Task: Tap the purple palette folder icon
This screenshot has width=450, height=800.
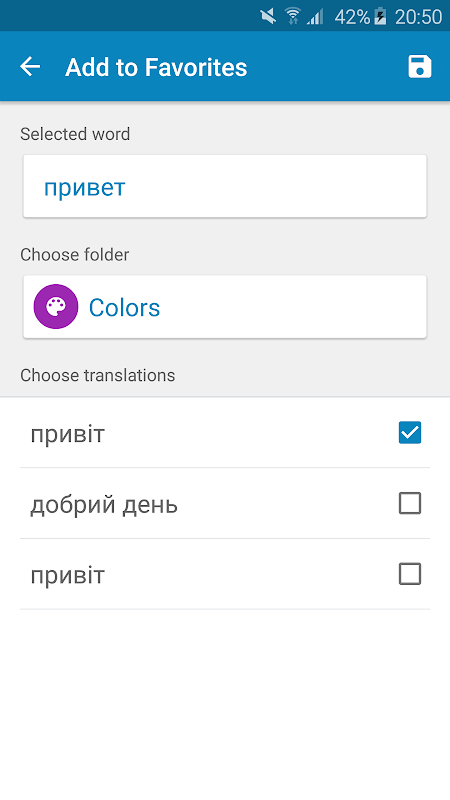Action: tap(56, 307)
